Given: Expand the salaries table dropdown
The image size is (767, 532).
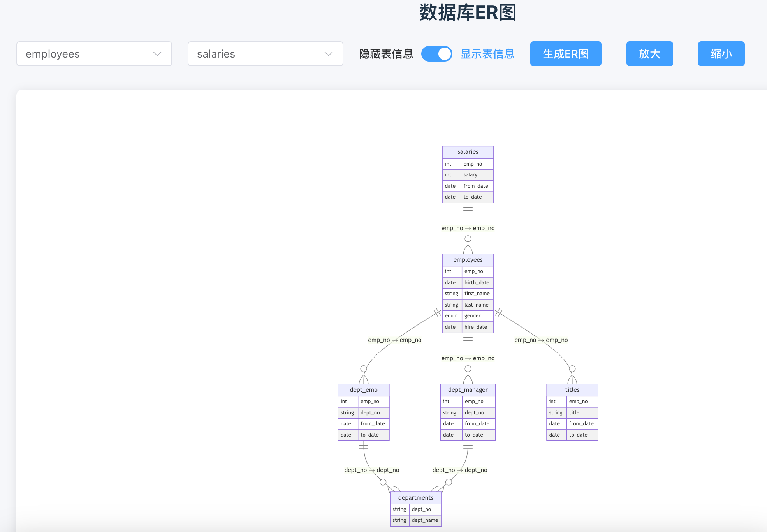Looking at the screenshot, I should pos(265,54).
